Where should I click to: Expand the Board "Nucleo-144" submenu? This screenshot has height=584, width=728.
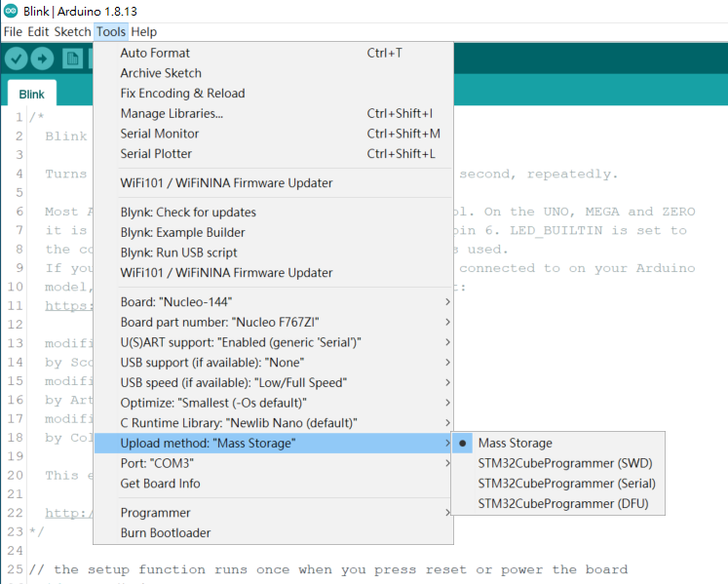pos(273,302)
